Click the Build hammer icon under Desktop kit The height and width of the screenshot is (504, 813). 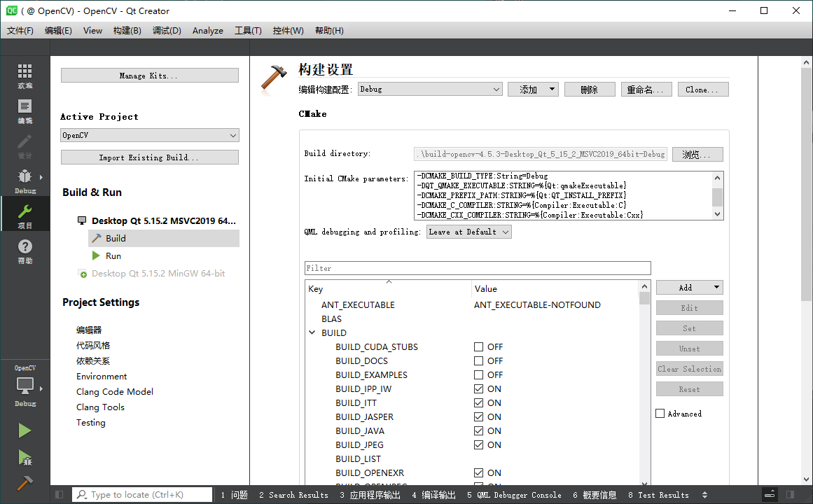pyautogui.click(x=97, y=238)
